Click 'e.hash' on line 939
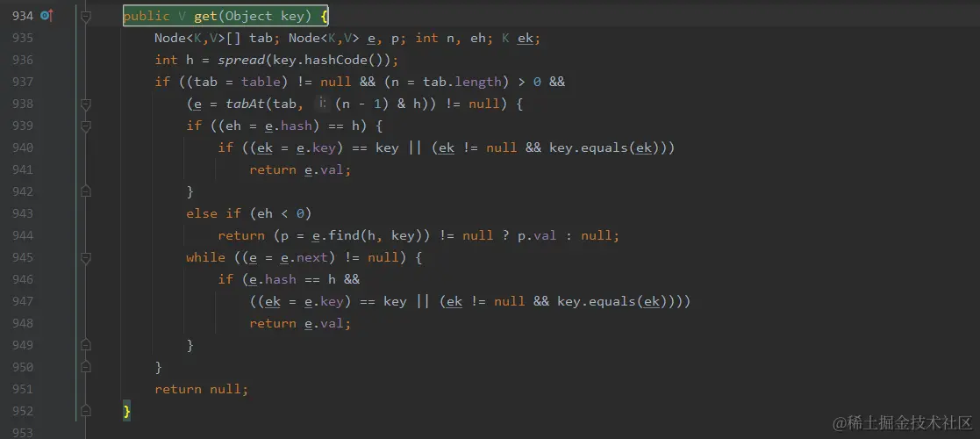 [x=288, y=126]
